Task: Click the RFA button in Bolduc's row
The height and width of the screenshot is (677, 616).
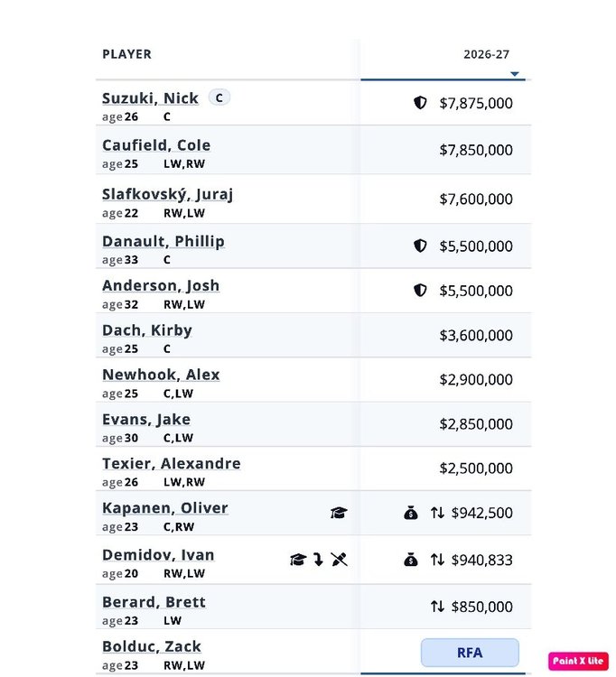Action: point(470,653)
